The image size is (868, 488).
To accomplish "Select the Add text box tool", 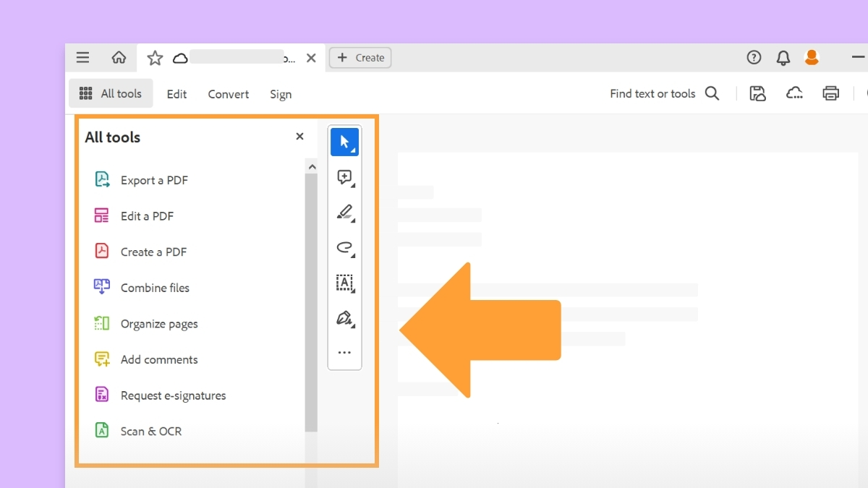I will pos(344,283).
